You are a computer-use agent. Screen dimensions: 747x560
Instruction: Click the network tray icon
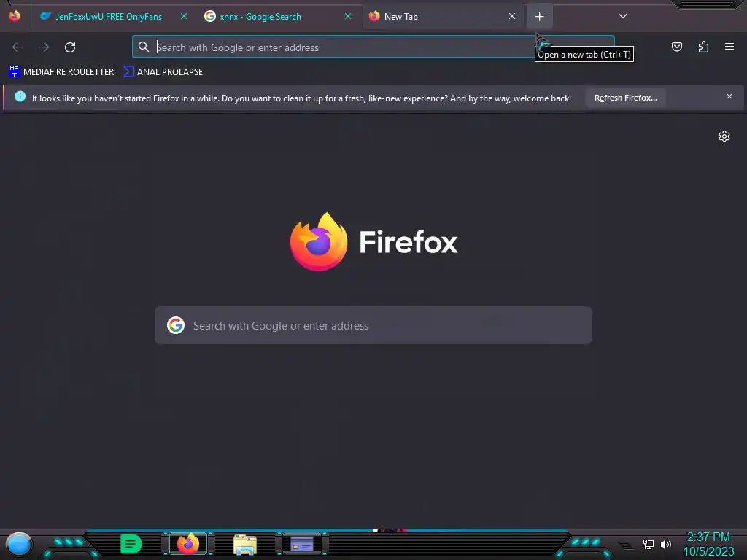(649, 544)
